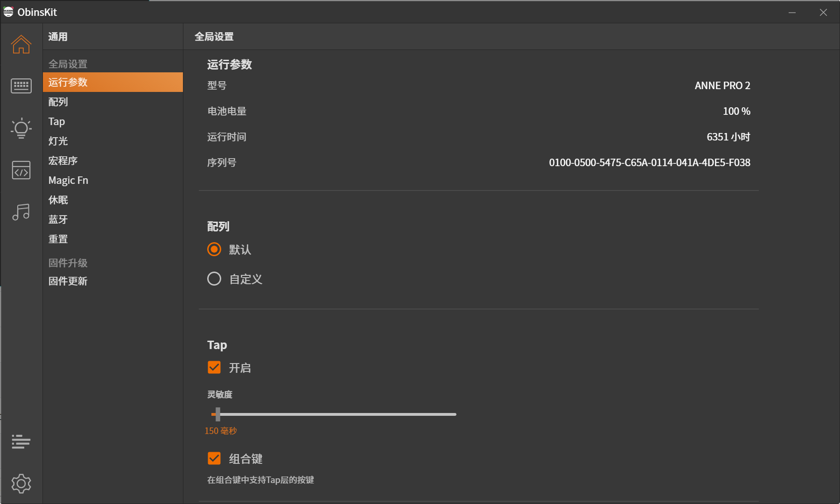Open the lighting bulb icon
The image size is (840, 504).
21,128
